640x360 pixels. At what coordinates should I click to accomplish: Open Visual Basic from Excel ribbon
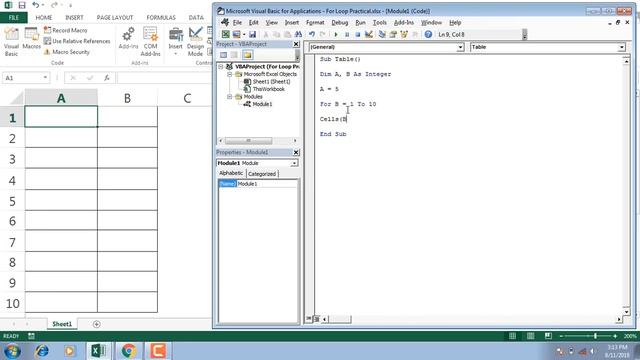[x=11, y=42]
